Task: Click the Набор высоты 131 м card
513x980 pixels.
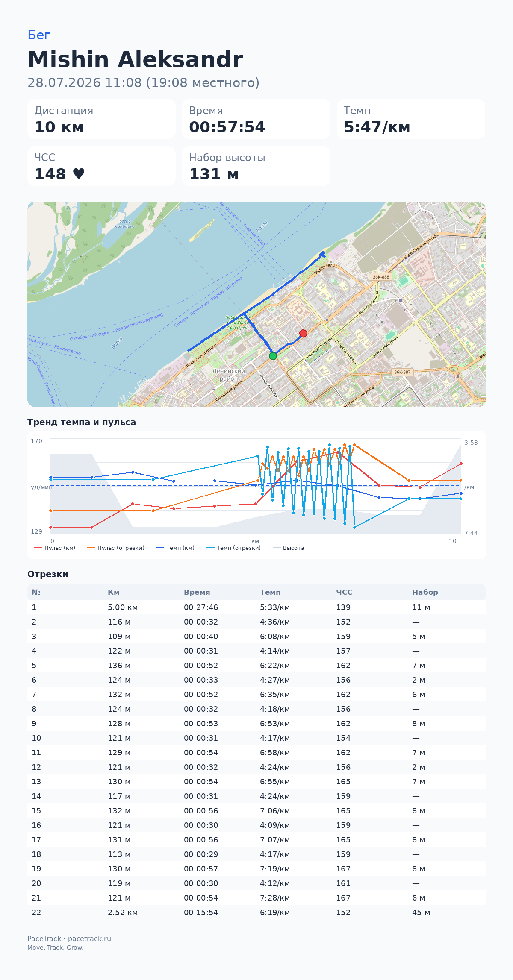Action: click(256, 166)
